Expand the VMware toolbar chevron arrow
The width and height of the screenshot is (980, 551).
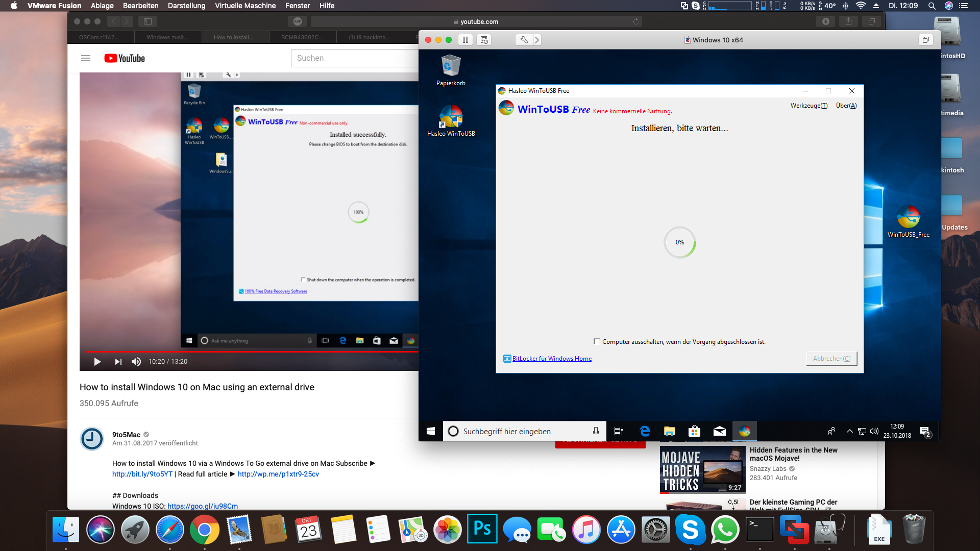click(x=537, y=40)
